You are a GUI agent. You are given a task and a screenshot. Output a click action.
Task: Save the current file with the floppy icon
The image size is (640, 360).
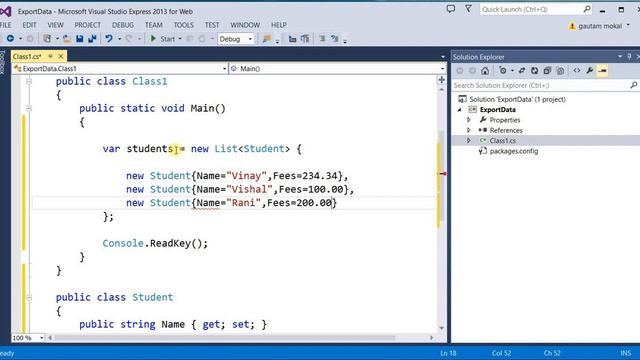(80, 39)
